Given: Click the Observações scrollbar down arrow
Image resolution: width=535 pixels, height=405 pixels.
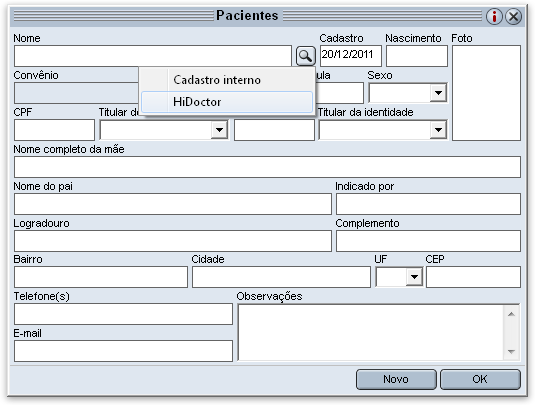Looking at the screenshot, I should point(511,351).
